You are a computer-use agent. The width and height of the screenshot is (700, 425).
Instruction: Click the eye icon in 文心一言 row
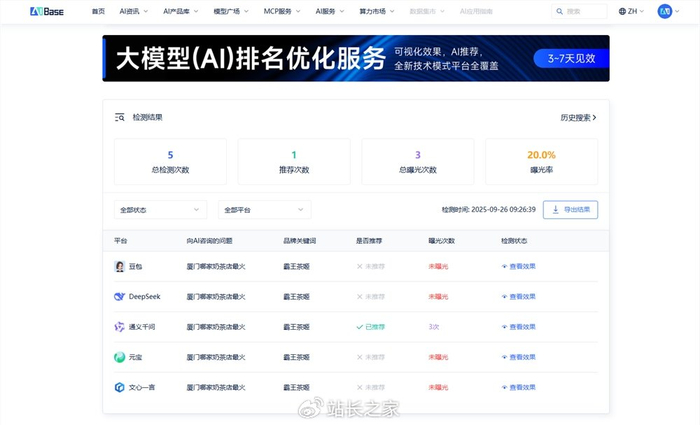tap(504, 387)
